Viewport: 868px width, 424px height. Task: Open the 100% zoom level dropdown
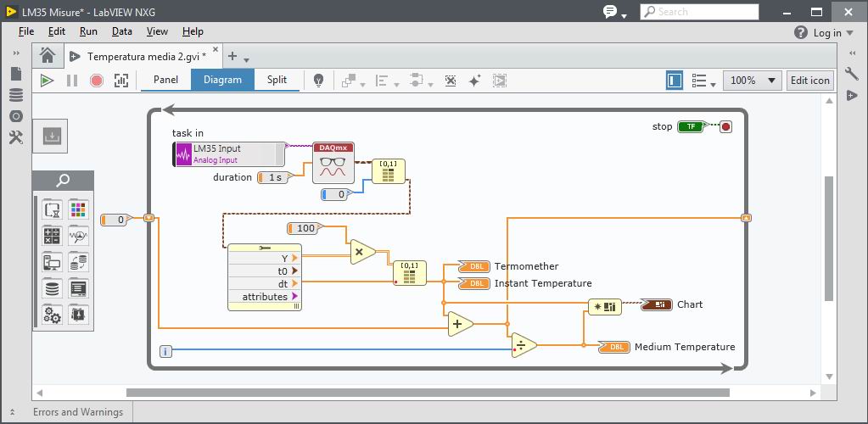[x=752, y=81]
